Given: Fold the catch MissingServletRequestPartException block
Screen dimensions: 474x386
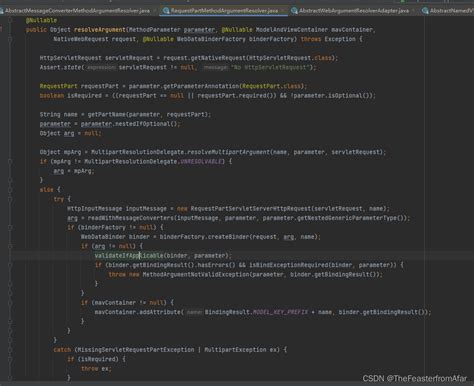Looking at the screenshot, I should coord(10,350).
